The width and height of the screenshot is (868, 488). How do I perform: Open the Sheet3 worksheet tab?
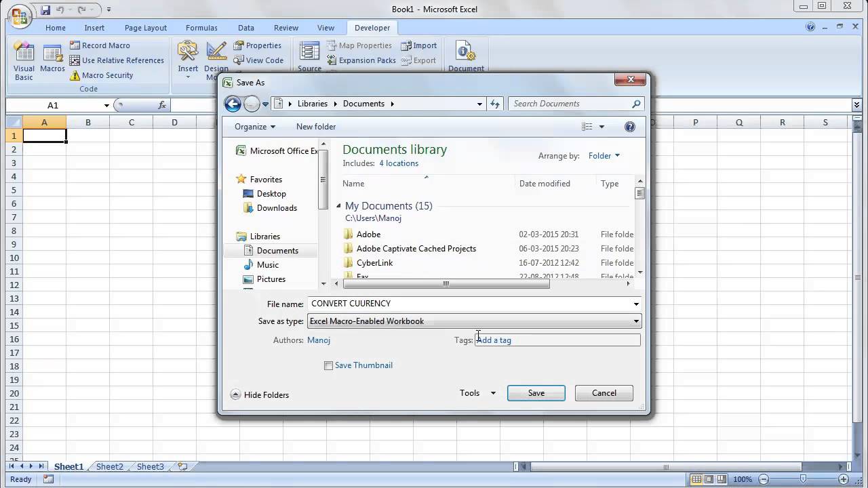151,466
